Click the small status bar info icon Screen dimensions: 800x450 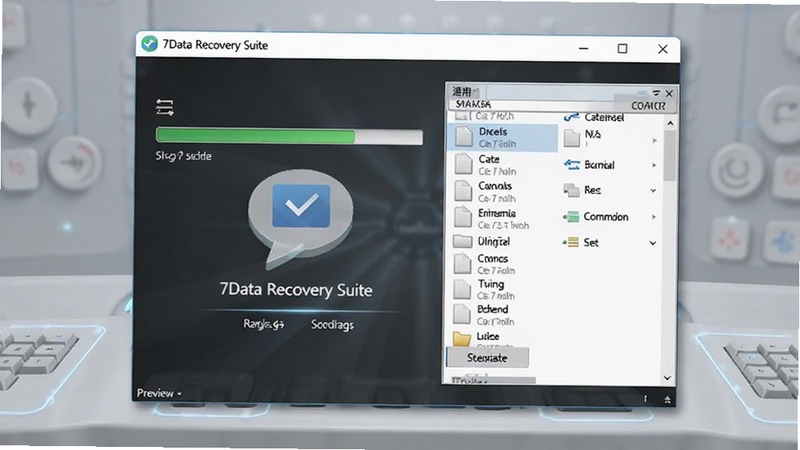[645, 399]
